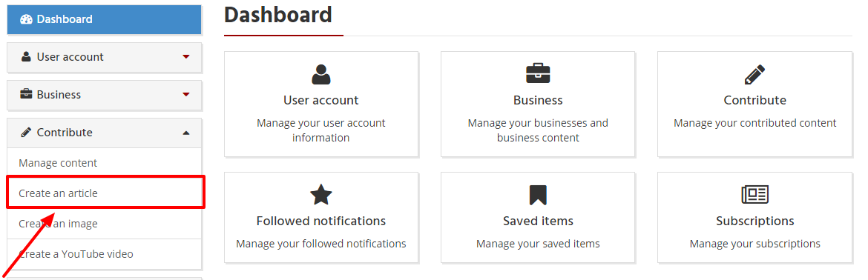Viewport: 868px width, 280px height.
Task: Choose Create an image option
Action: [x=58, y=224]
